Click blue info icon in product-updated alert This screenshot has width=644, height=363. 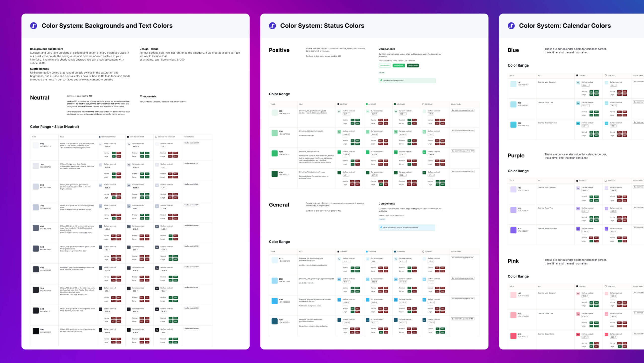381,227
